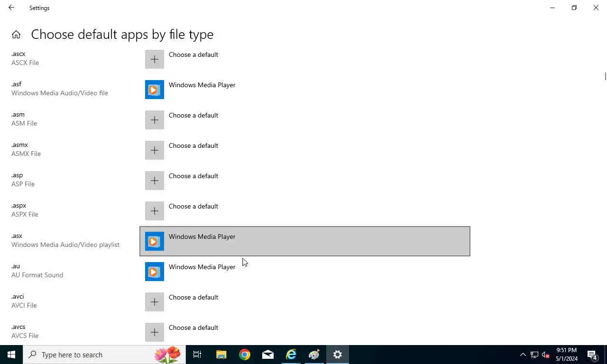
Task: Click the plus icon for .avci file type
Action: 155,302
